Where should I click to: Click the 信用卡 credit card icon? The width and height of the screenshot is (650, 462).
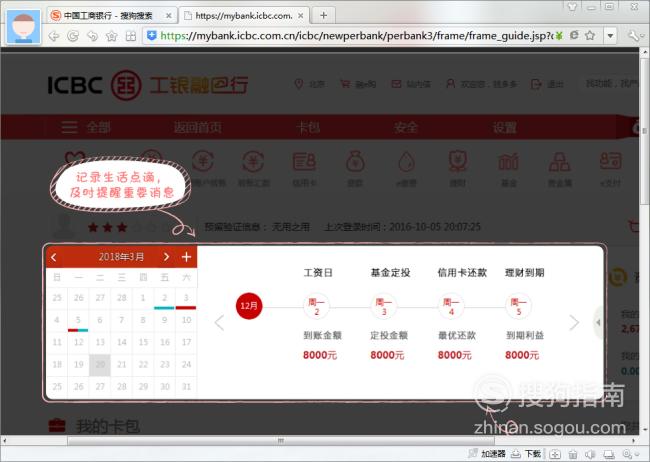coord(304,162)
